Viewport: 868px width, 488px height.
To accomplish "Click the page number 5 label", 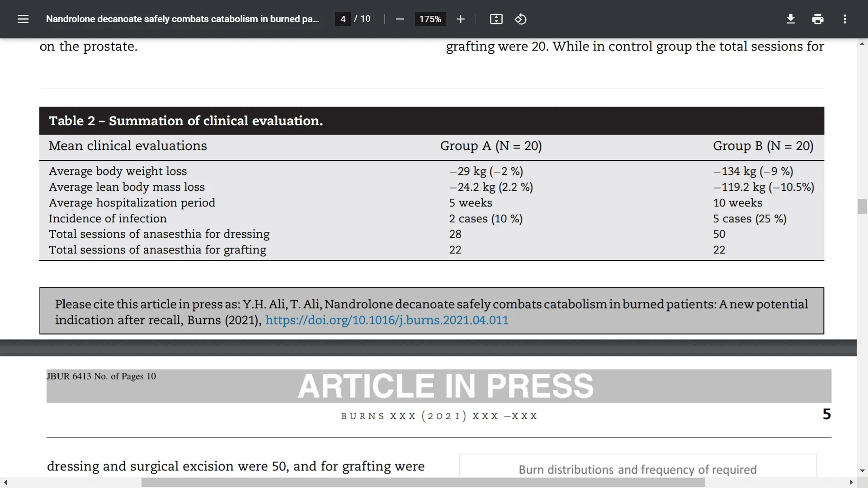I will (x=827, y=414).
